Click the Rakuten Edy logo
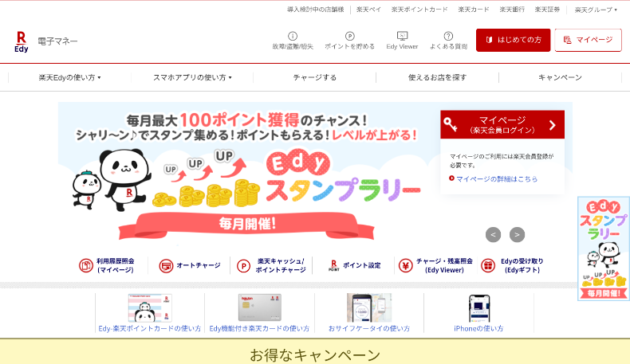This screenshot has height=364, width=630. tap(22, 42)
